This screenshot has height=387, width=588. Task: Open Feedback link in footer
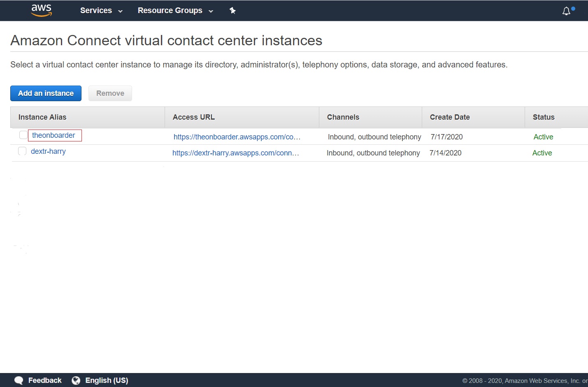(45, 380)
